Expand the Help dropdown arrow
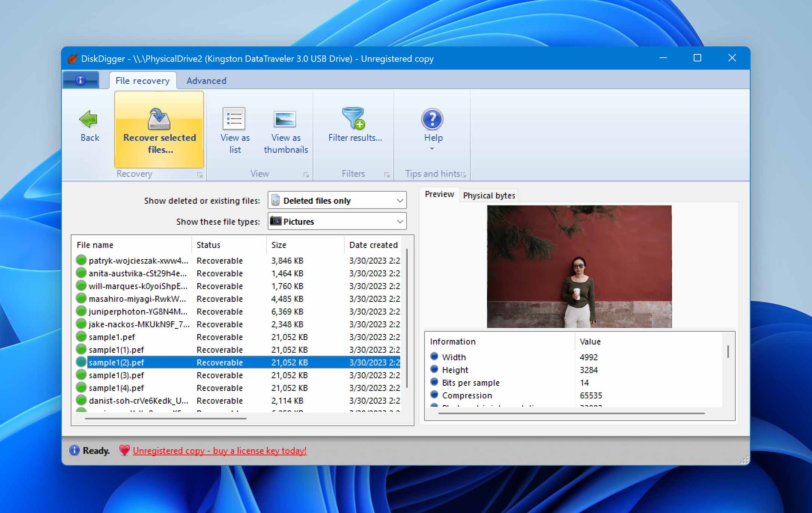This screenshot has width=812, height=513. pyautogui.click(x=432, y=149)
